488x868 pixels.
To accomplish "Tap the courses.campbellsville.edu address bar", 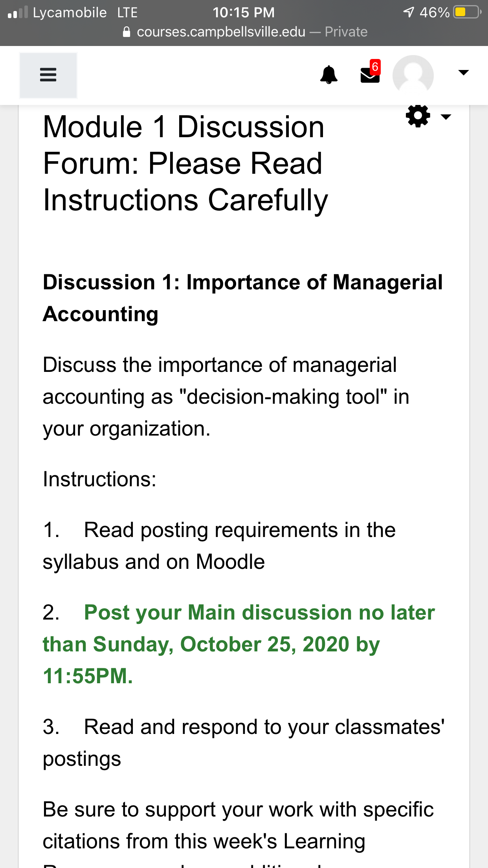I will click(x=244, y=32).
